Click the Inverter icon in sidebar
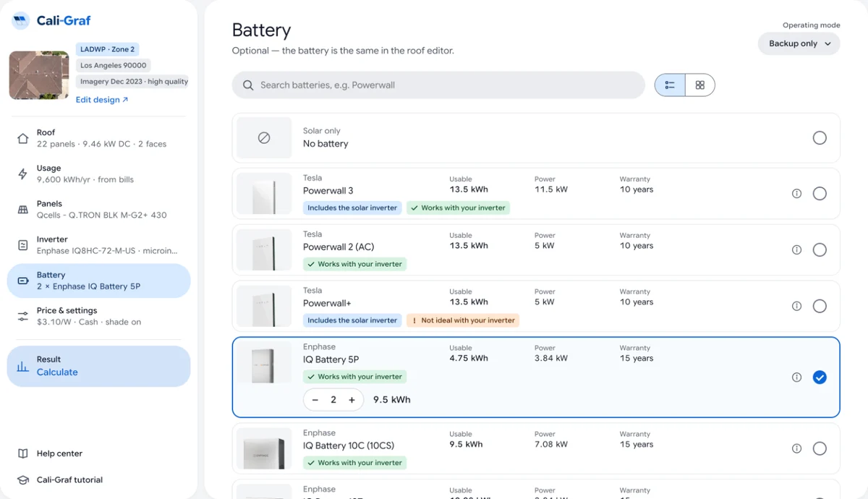The width and height of the screenshot is (868, 499). tap(22, 245)
